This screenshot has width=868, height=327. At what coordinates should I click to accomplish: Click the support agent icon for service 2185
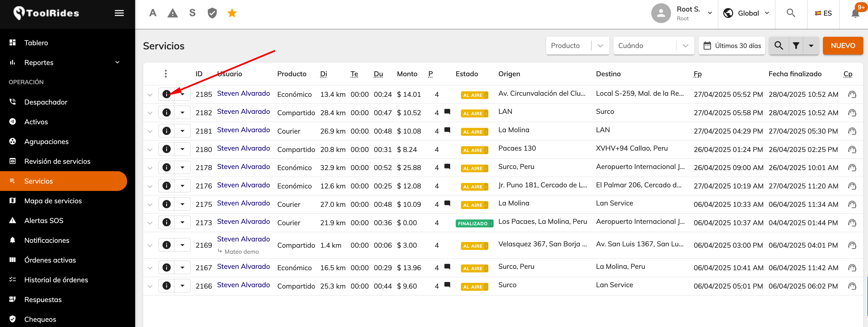point(852,95)
